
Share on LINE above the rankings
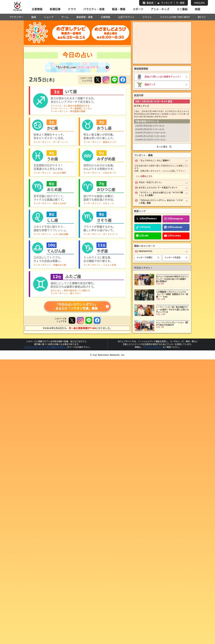(x=114, y=80)
